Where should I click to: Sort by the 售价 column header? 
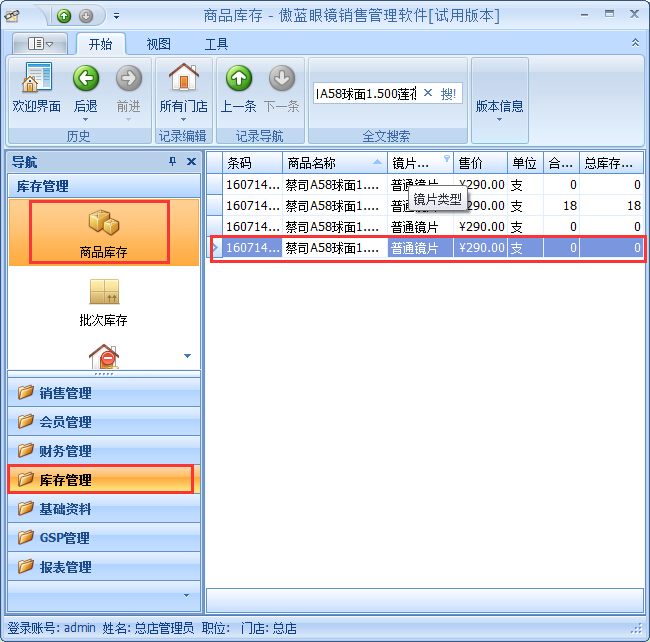coord(480,163)
